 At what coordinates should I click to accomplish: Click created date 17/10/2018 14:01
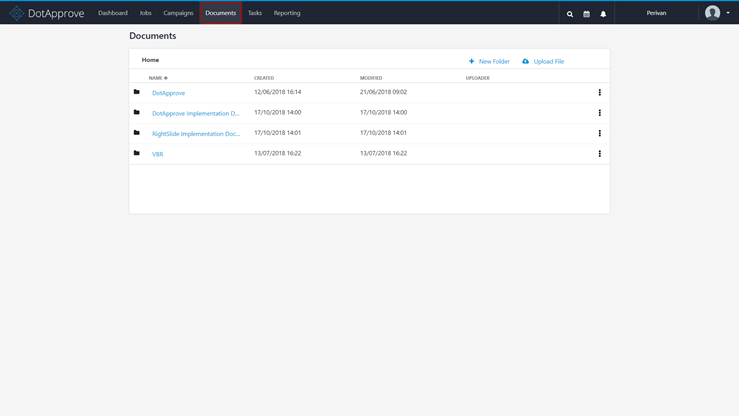[278, 133]
